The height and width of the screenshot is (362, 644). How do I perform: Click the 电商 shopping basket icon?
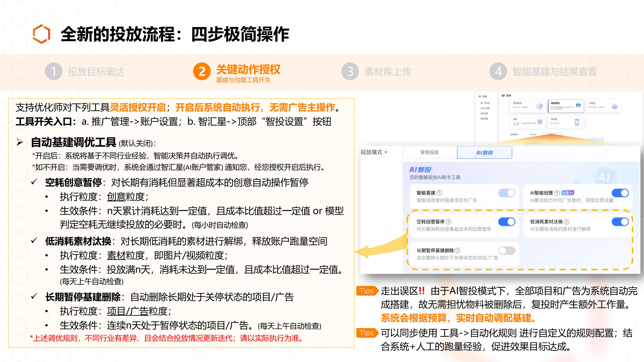[x=540, y=122]
